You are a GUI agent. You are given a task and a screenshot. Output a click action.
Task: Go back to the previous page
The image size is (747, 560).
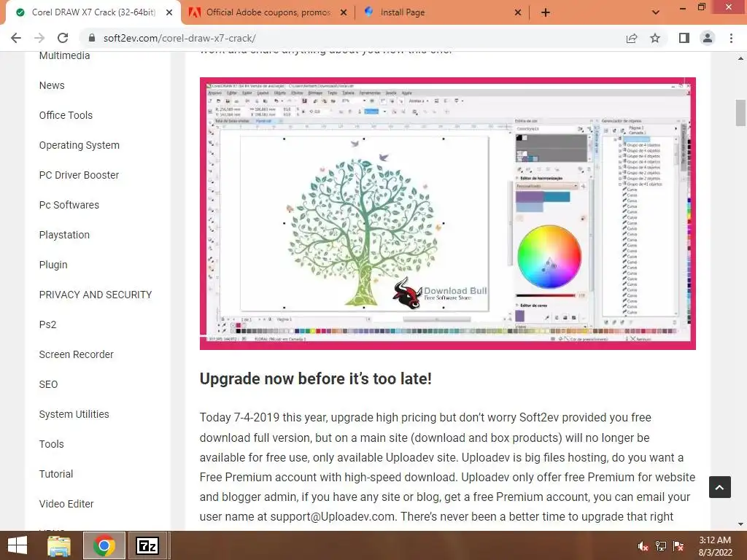click(16, 38)
